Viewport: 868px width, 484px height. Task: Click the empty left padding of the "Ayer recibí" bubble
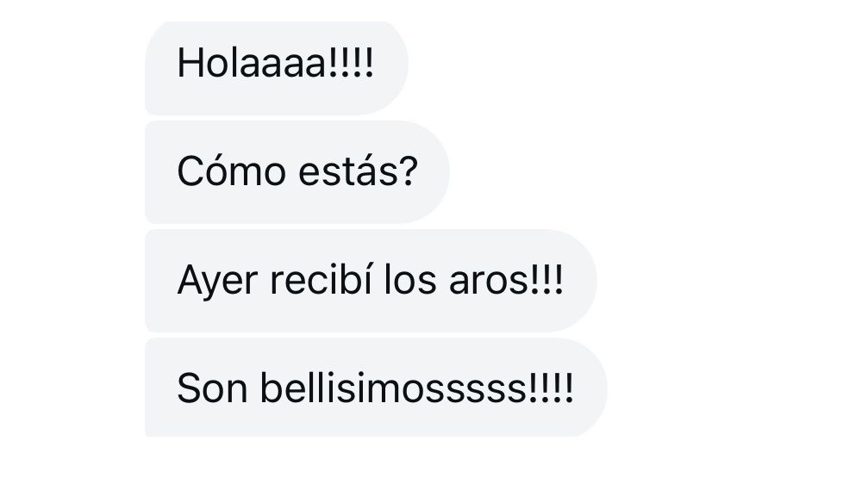[160, 281]
